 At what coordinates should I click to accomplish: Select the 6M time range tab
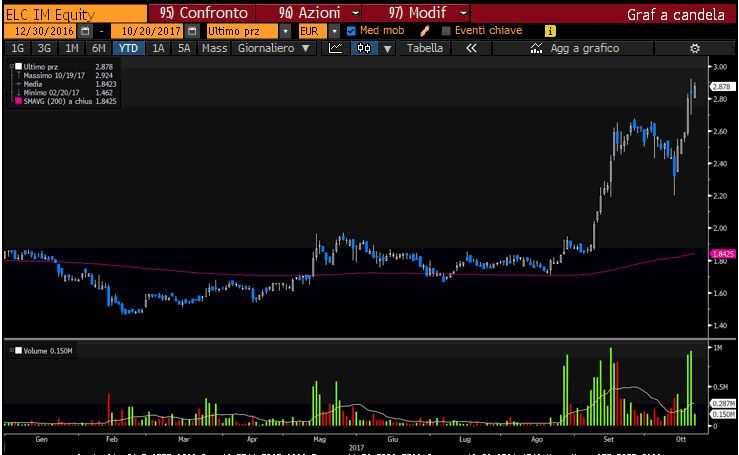pos(99,48)
